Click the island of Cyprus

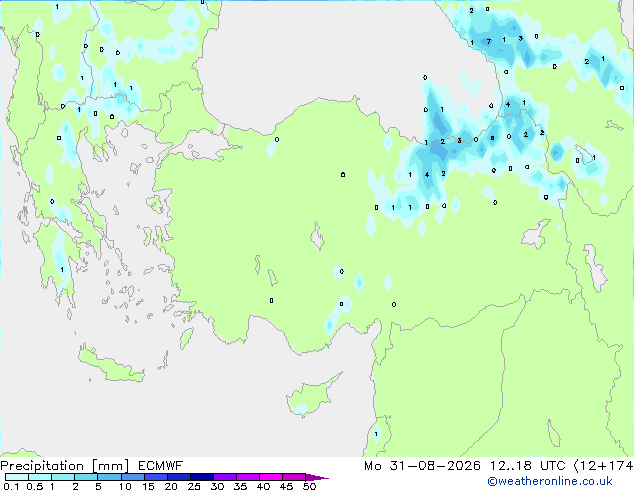(x=313, y=395)
